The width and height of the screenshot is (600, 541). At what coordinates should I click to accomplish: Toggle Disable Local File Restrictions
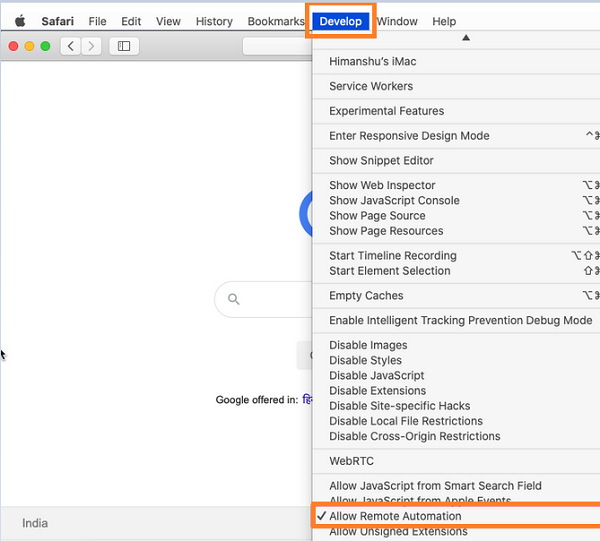tap(457, 421)
